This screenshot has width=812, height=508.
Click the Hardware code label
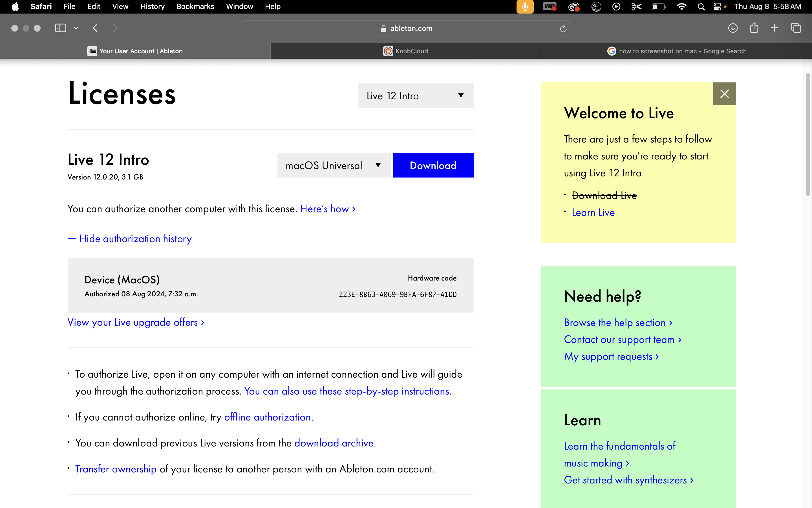(432, 278)
